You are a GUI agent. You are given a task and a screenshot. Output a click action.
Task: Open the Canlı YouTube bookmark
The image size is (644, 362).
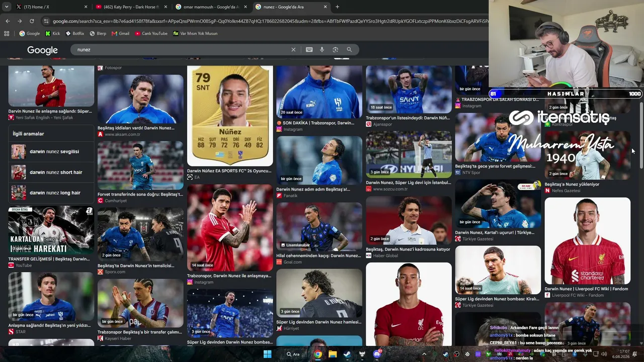point(151,34)
